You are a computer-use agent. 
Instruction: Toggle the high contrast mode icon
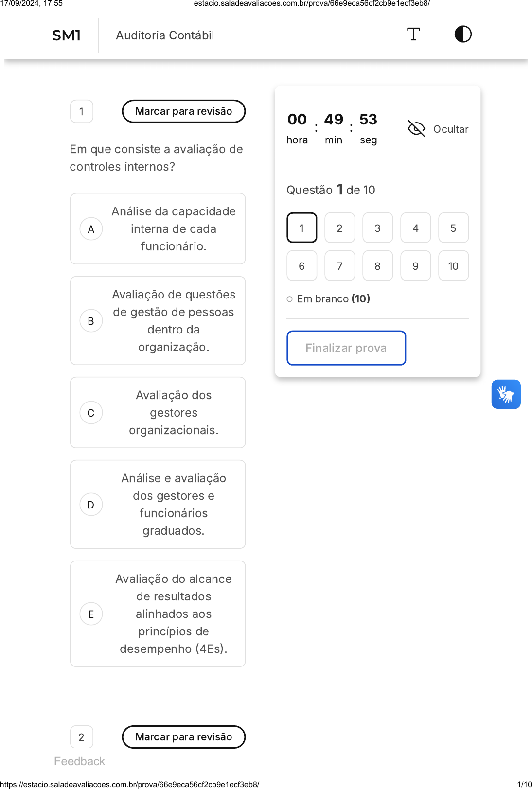(x=463, y=35)
